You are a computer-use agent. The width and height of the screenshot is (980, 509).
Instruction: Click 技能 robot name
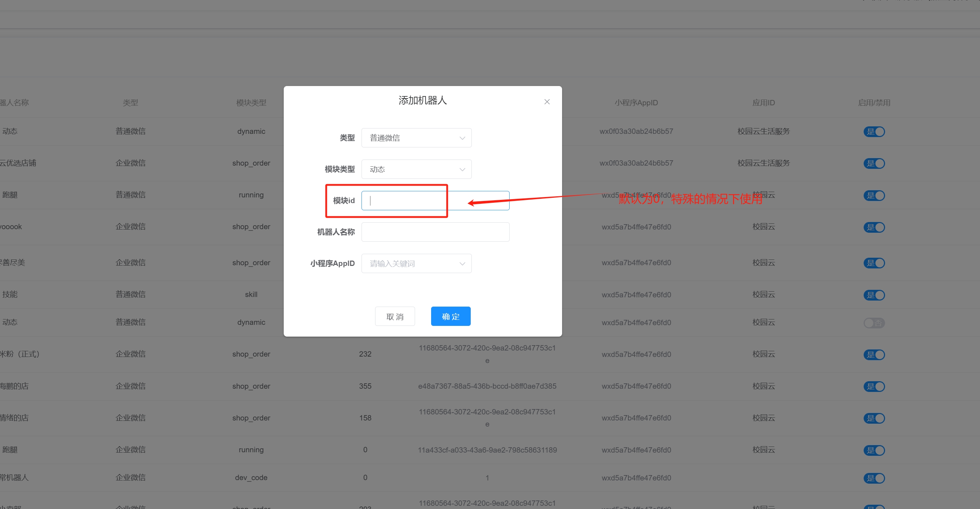point(10,294)
